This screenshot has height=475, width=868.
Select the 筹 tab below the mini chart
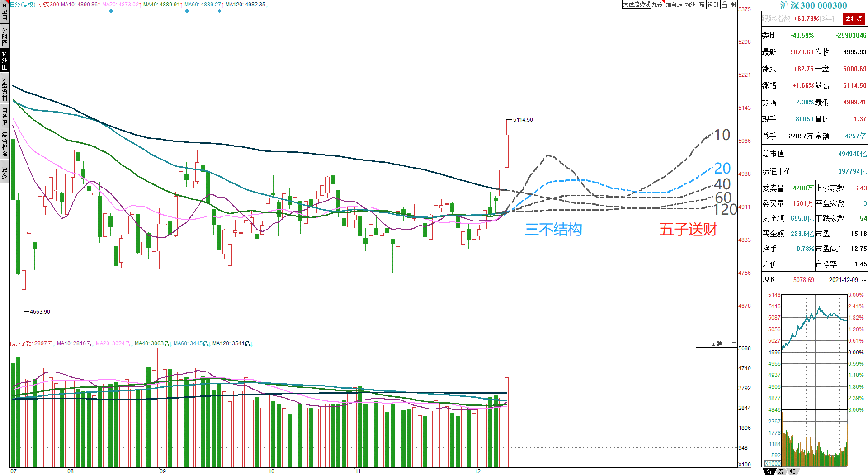781,471
